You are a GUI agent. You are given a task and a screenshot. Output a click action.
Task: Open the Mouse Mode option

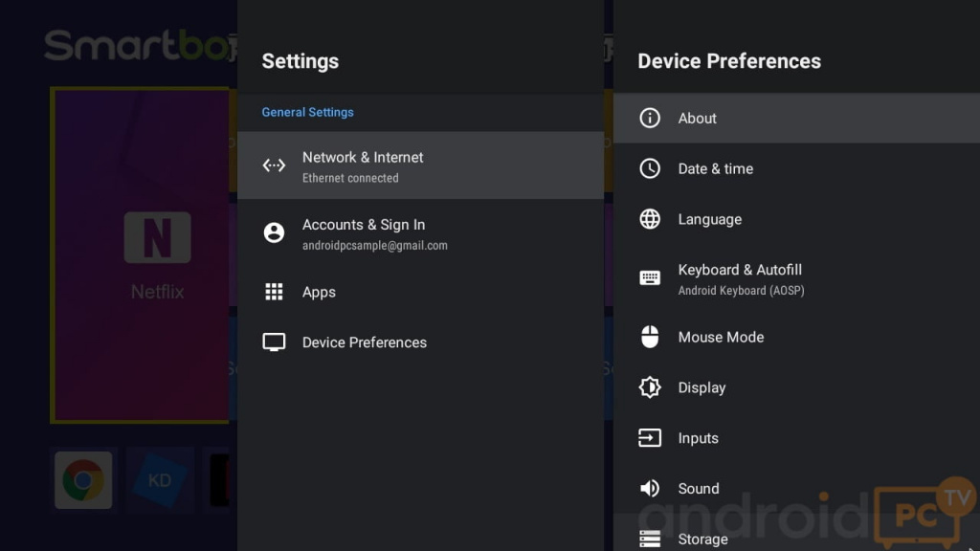(x=721, y=337)
